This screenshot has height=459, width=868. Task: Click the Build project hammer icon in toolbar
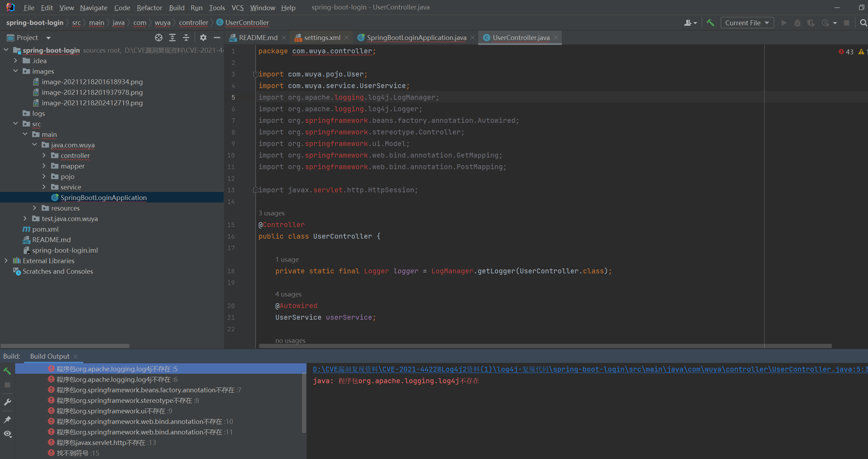click(x=710, y=23)
